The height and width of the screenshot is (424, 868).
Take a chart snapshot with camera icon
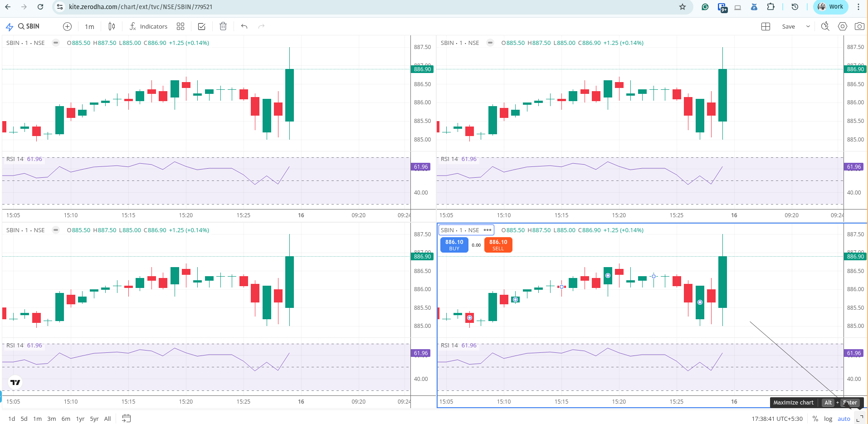860,26
